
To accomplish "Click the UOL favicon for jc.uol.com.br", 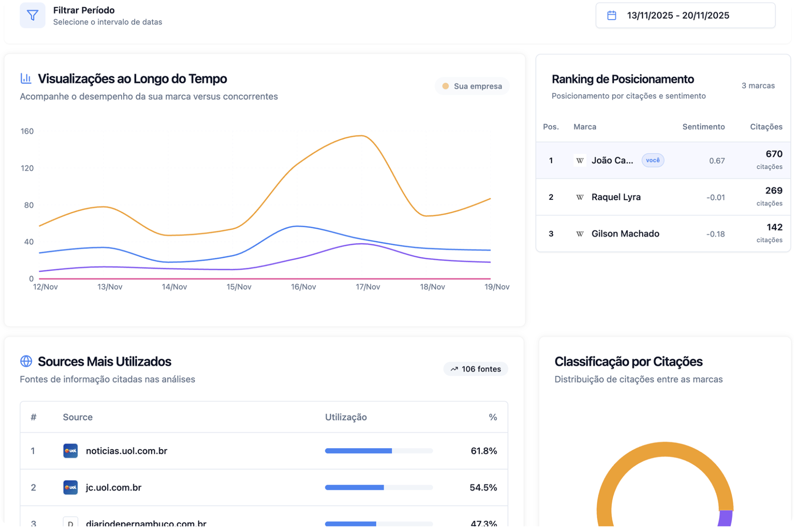I will click(70, 487).
